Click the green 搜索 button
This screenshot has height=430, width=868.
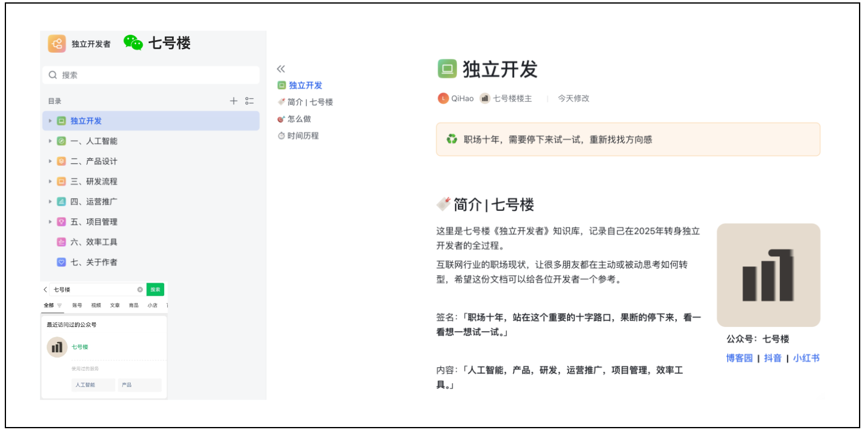click(x=155, y=290)
